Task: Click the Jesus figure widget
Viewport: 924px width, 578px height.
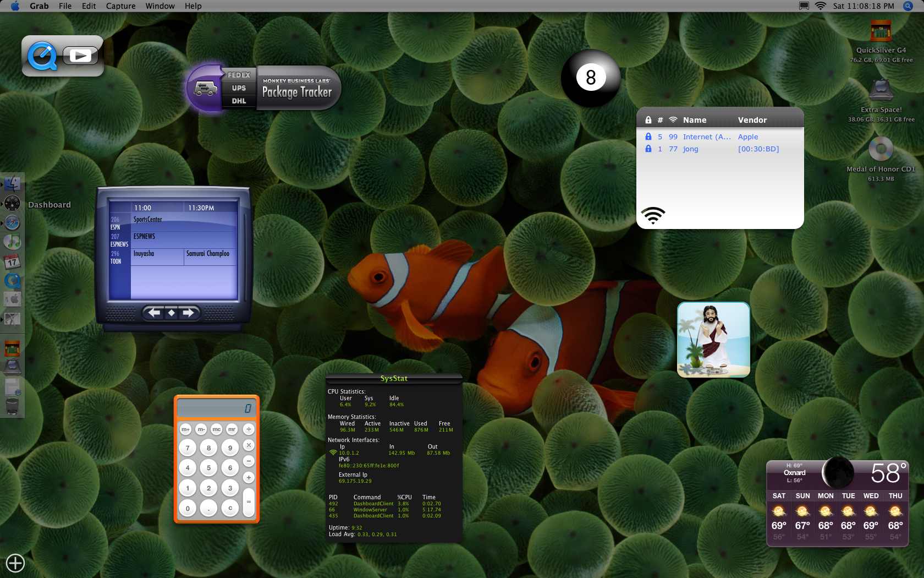Action: pos(713,340)
